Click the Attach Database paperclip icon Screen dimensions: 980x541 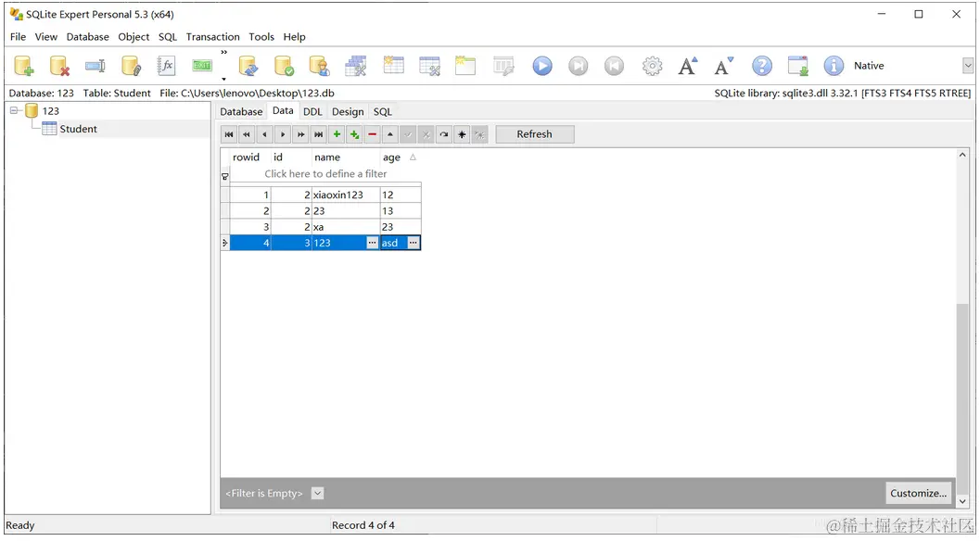click(x=131, y=66)
